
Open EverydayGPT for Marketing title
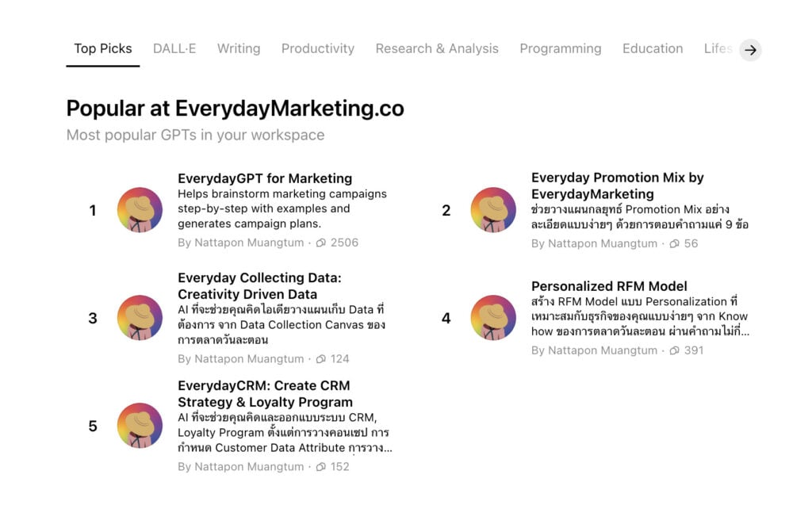coord(265,178)
